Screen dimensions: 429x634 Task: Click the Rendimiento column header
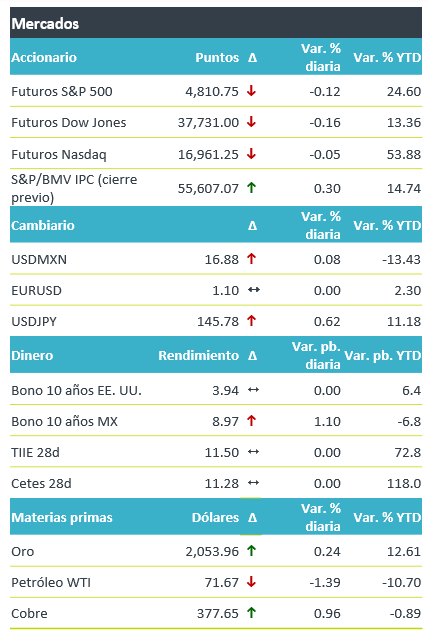click(199, 355)
